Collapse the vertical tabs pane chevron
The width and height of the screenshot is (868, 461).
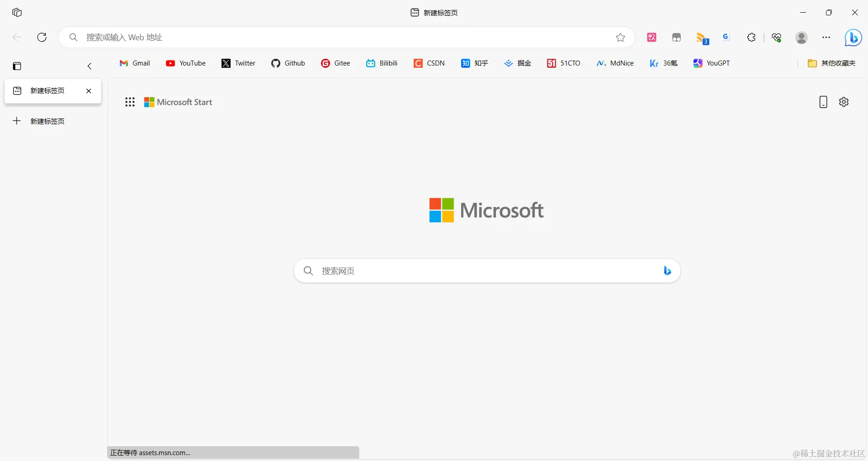90,66
